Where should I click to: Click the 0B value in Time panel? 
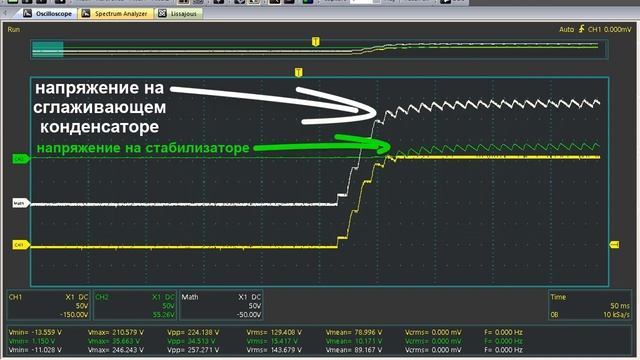coord(554,315)
